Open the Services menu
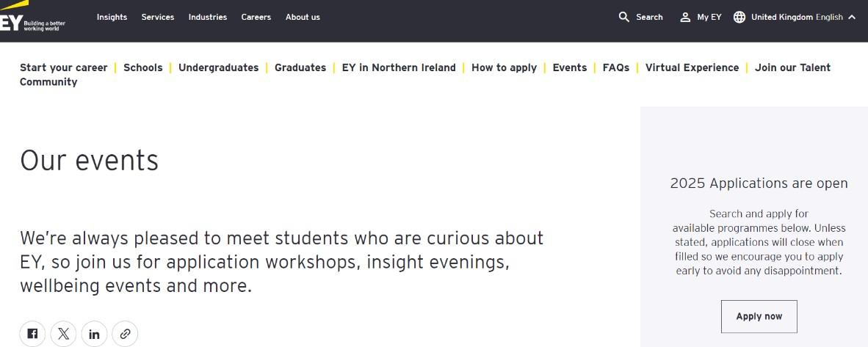Viewport: 868px width, 347px height. point(158,17)
